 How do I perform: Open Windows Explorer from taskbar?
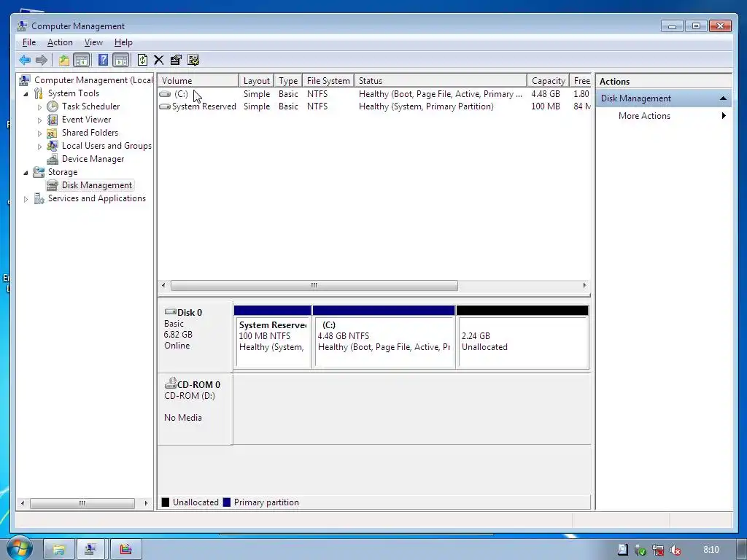59,550
